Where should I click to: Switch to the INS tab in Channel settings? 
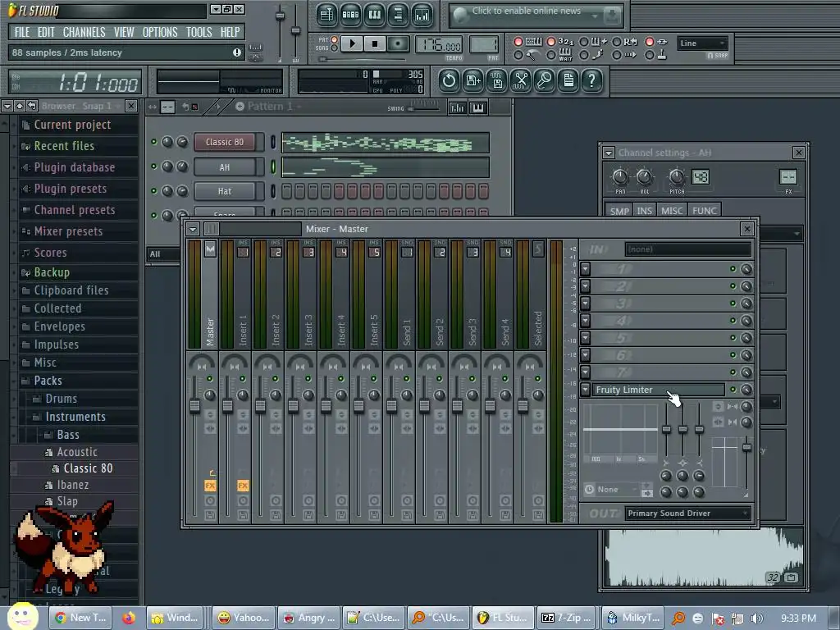pyautogui.click(x=645, y=211)
